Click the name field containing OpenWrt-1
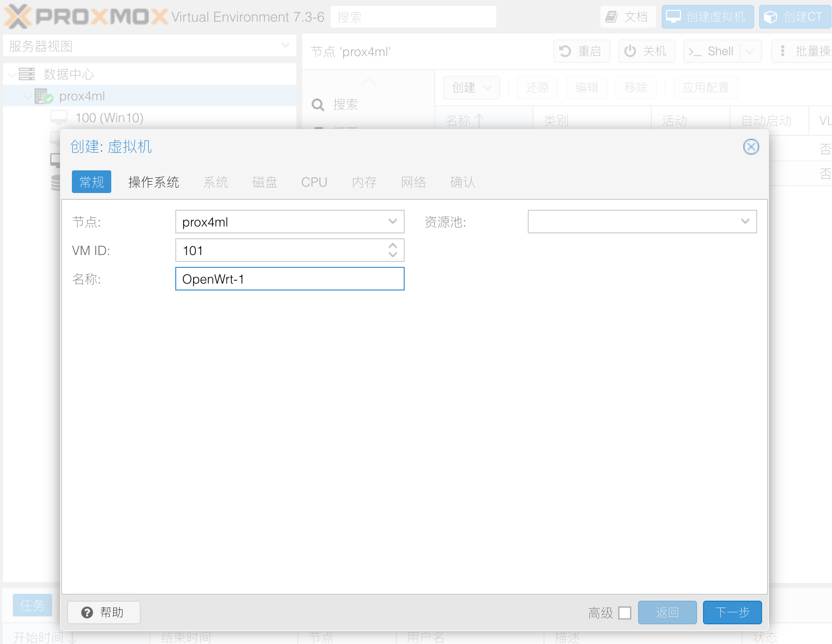The width and height of the screenshot is (832, 644). pos(289,279)
